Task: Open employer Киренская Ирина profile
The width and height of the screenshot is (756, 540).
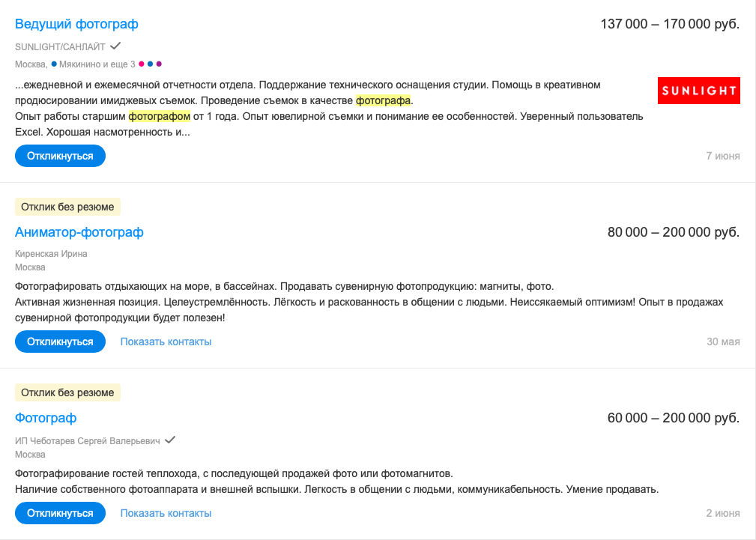Action: (51, 254)
